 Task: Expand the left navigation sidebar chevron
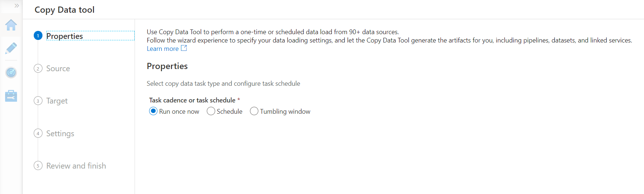click(x=16, y=5)
